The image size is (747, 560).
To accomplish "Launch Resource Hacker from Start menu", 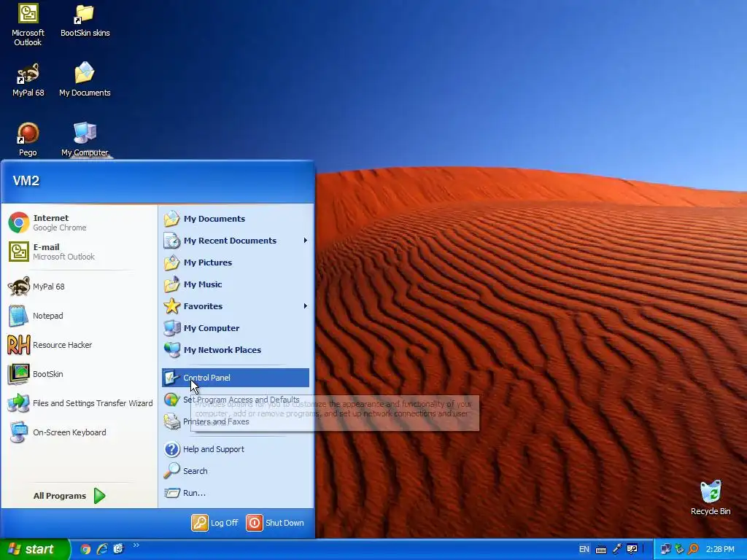I will click(x=79, y=345).
